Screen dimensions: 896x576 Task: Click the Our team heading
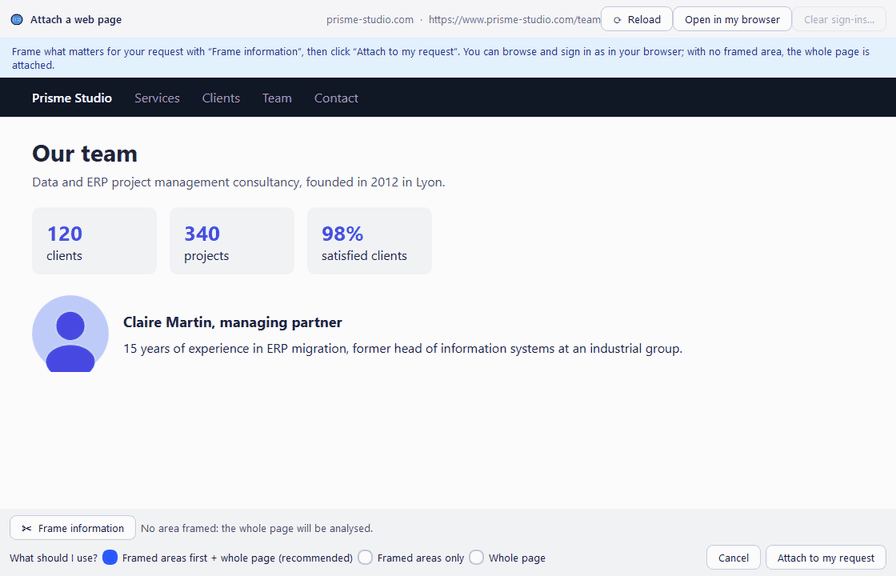tap(85, 154)
